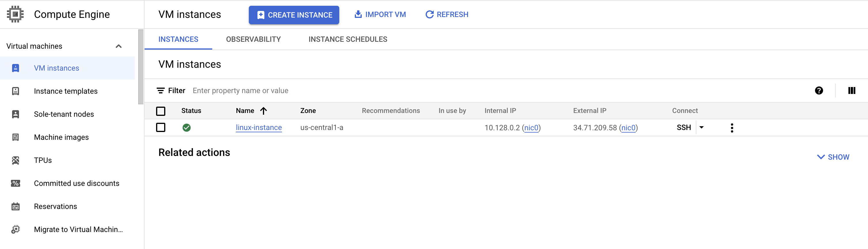The image size is (868, 249).
Task: Open Migrate to Virtual Machines in sidebar
Action: point(67,229)
